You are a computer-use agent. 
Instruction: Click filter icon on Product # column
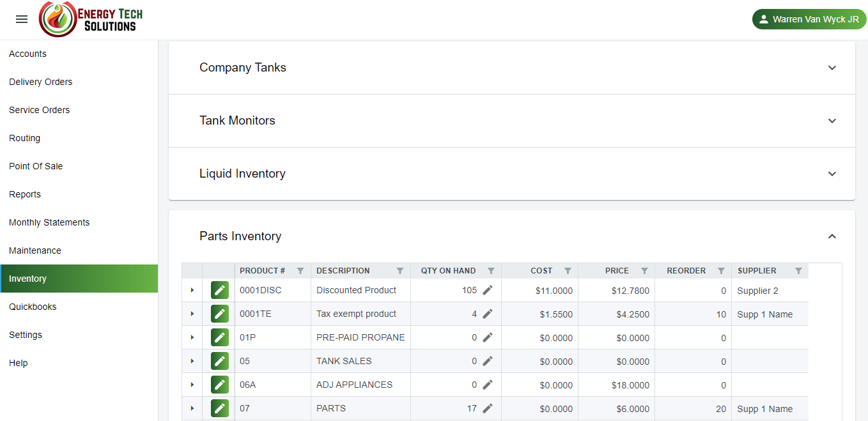point(300,271)
